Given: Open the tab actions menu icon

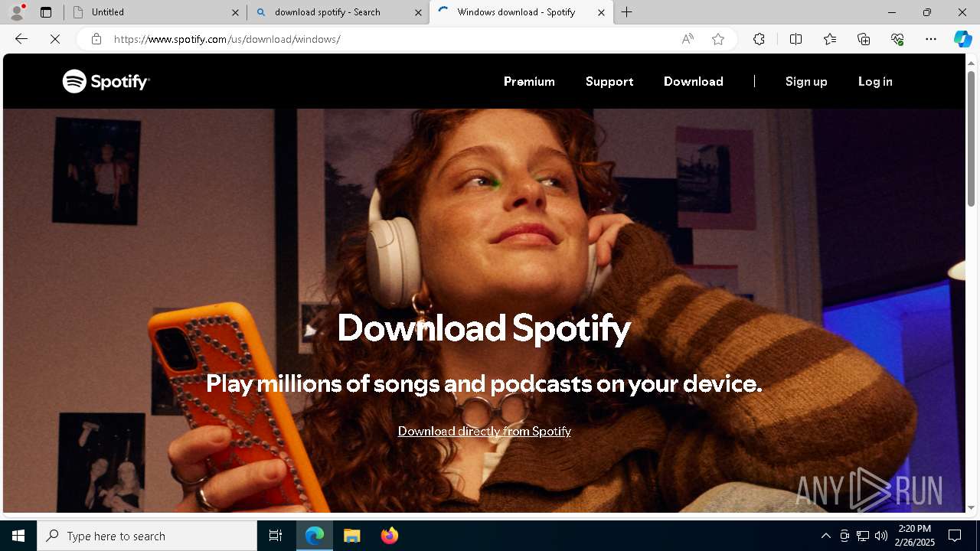Looking at the screenshot, I should point(46,12).
